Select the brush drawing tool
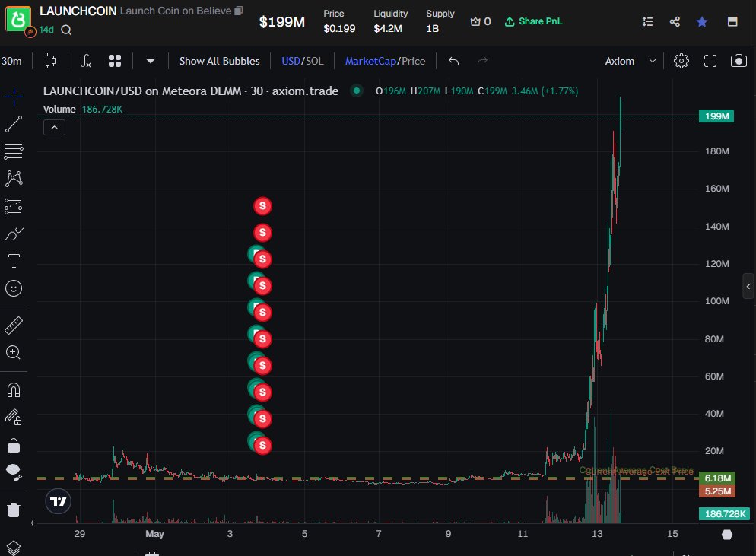756x556 pixels. click(x=14, y=234)
